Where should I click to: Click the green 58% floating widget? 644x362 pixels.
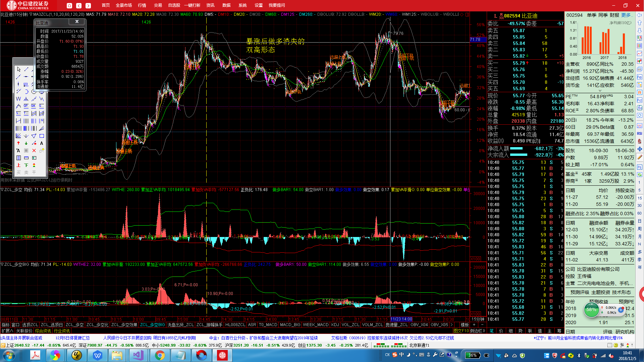pyautogui.click(x=591, y=310)
